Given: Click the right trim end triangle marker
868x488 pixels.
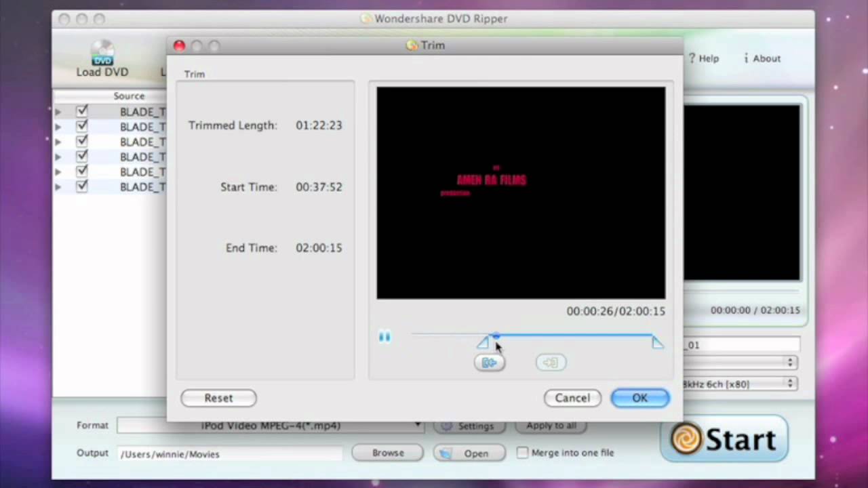Looking at the screenshot, I should pos(657,343).
